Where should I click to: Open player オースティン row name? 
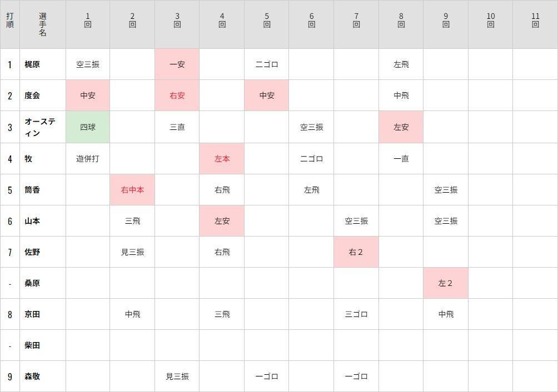click(x=40, y=127)
